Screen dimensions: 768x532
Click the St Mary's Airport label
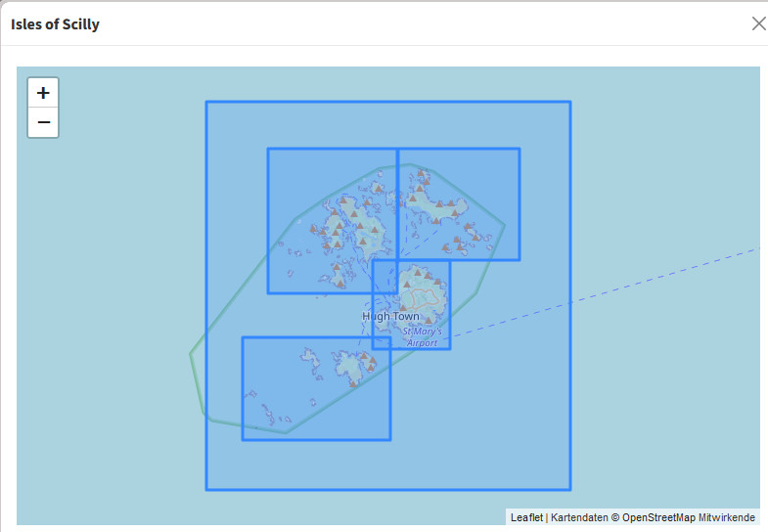coord(423,337)
